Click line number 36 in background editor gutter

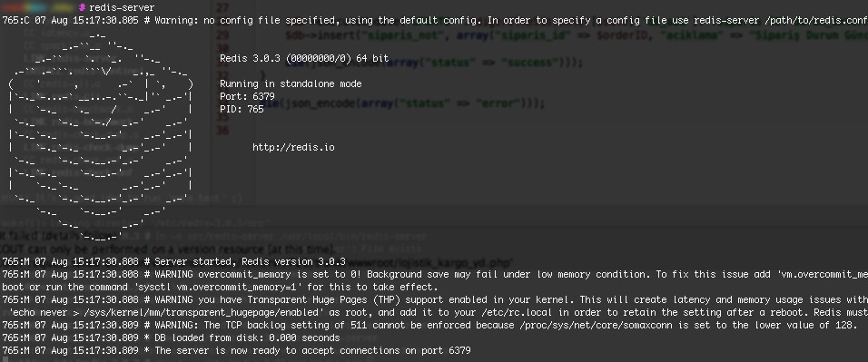(x=222, y=131)
